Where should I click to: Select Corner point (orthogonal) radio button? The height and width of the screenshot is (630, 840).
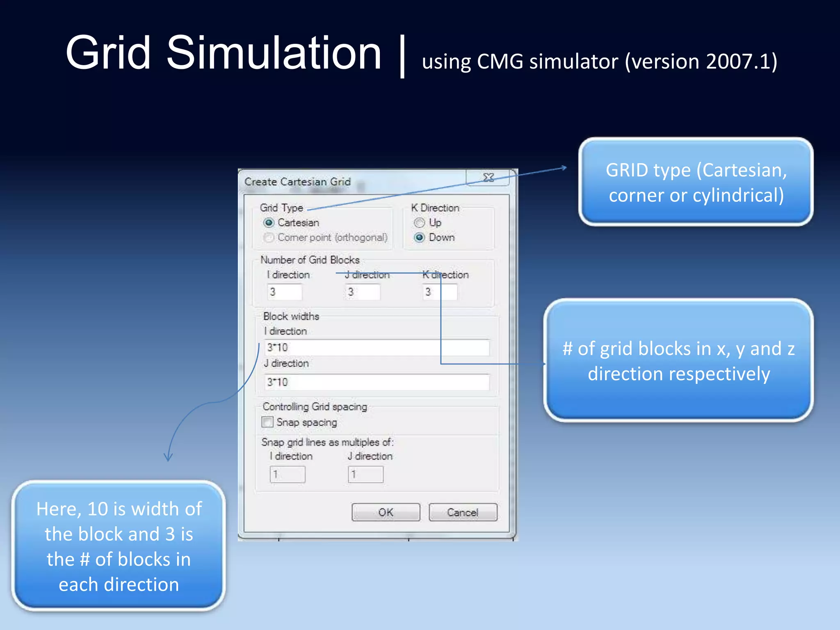tap(269, 237)
